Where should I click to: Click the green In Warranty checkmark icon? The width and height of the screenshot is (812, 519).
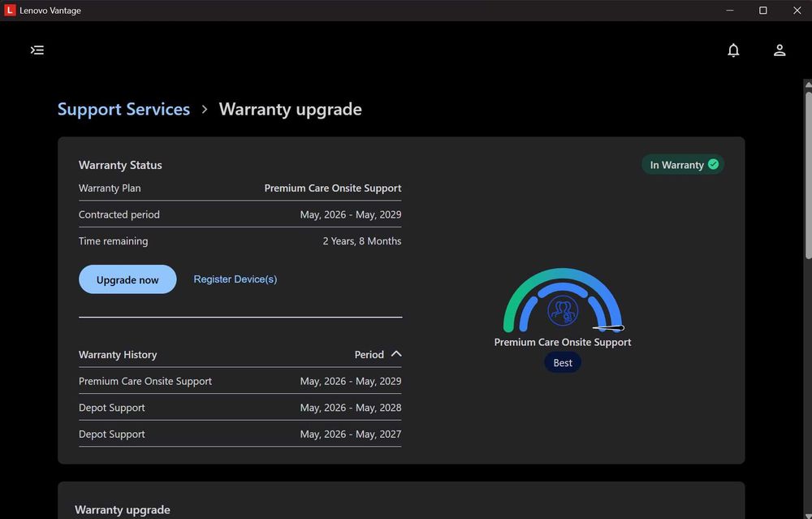point(713,164)
